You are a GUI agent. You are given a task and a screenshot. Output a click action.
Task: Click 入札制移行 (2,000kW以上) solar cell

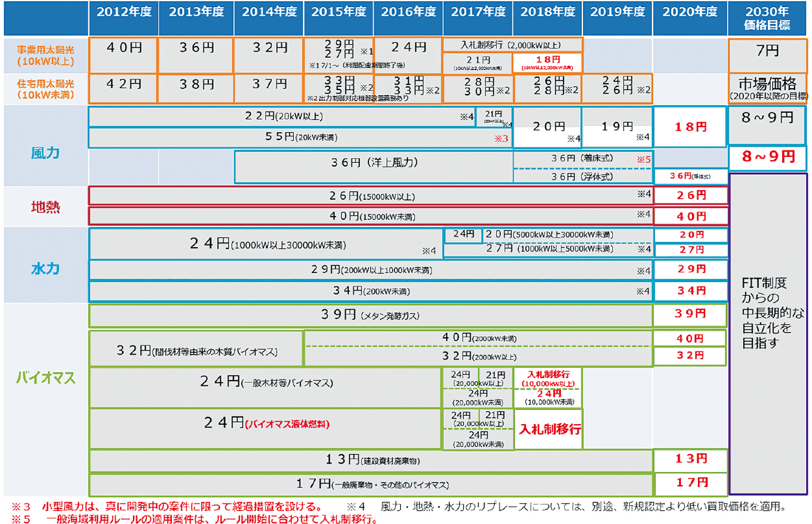(x=513, y=45)
